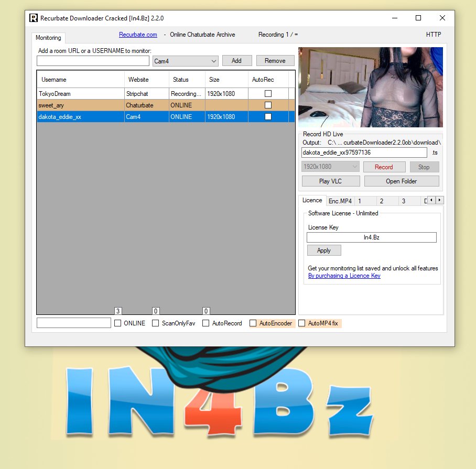Enable the ONLINE filter checkbox
The height and width of the screenshot is (469, 476).
(x=118, y=323)
